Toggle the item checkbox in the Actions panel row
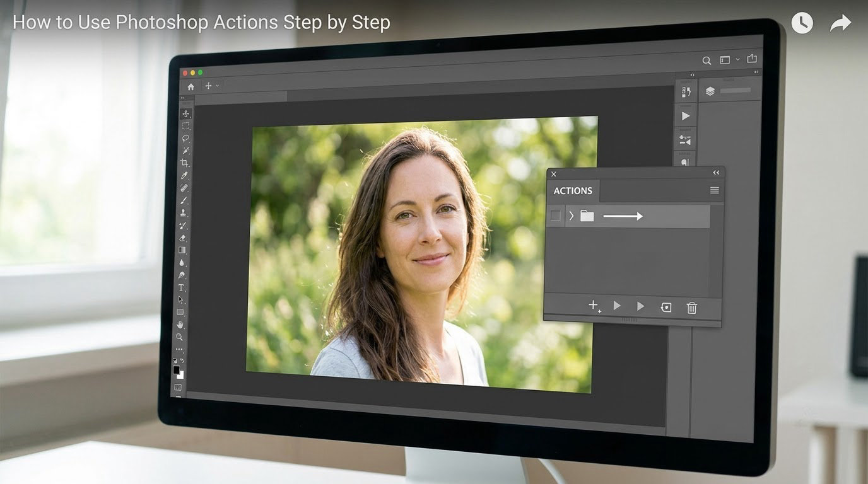This screenshot has height=484, width=868. [x=555, y=216]
